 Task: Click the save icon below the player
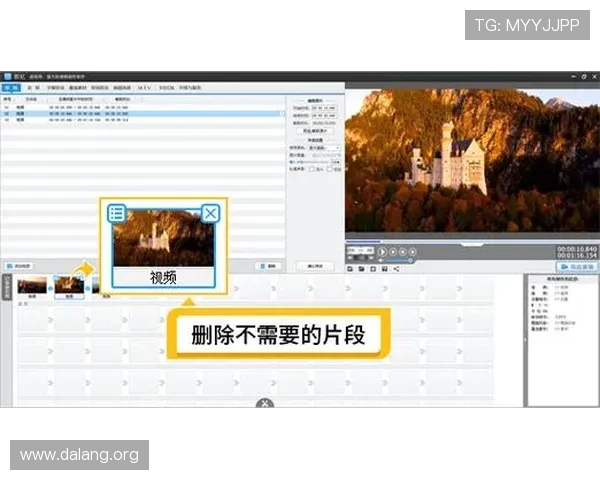click(372, 268)
